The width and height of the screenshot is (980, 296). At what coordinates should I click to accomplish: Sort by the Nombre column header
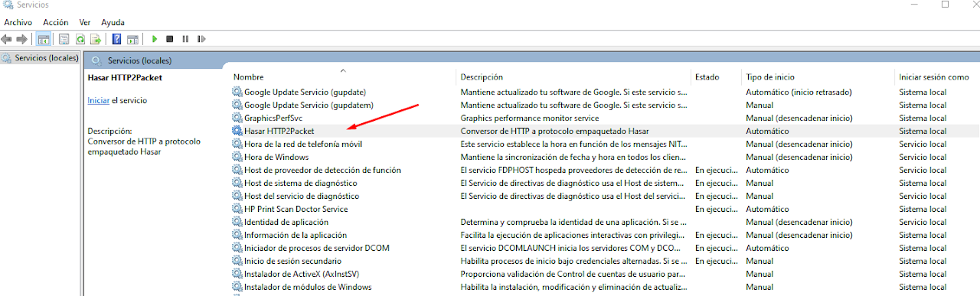(x=249, y=76)
